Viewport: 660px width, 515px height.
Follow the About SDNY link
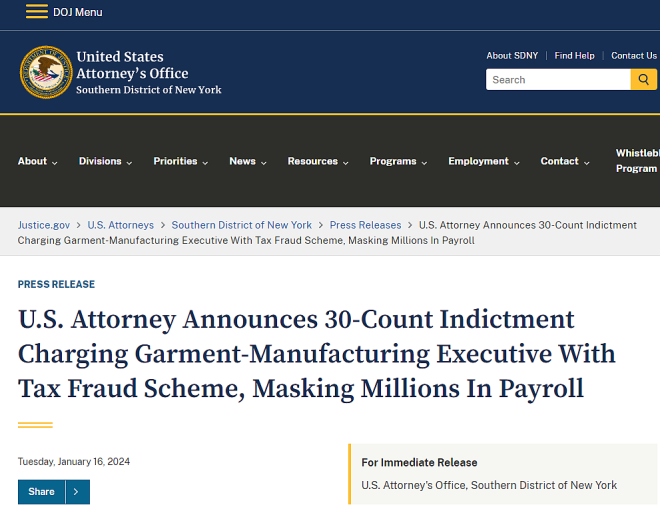tap(512, 56)
